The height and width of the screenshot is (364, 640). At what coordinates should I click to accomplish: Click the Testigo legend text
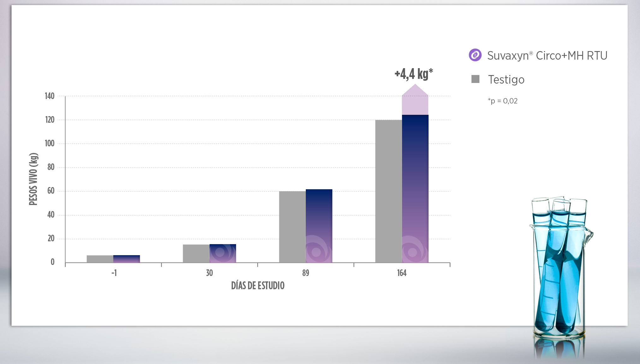point(506,79)
